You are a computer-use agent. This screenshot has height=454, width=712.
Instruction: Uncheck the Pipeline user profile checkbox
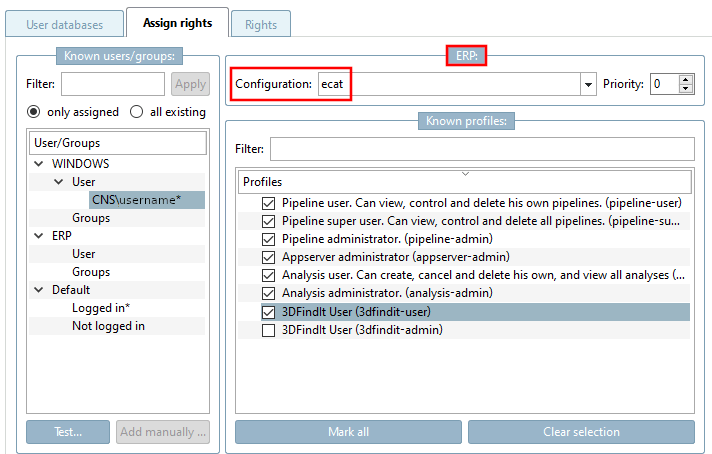point(268,203)
